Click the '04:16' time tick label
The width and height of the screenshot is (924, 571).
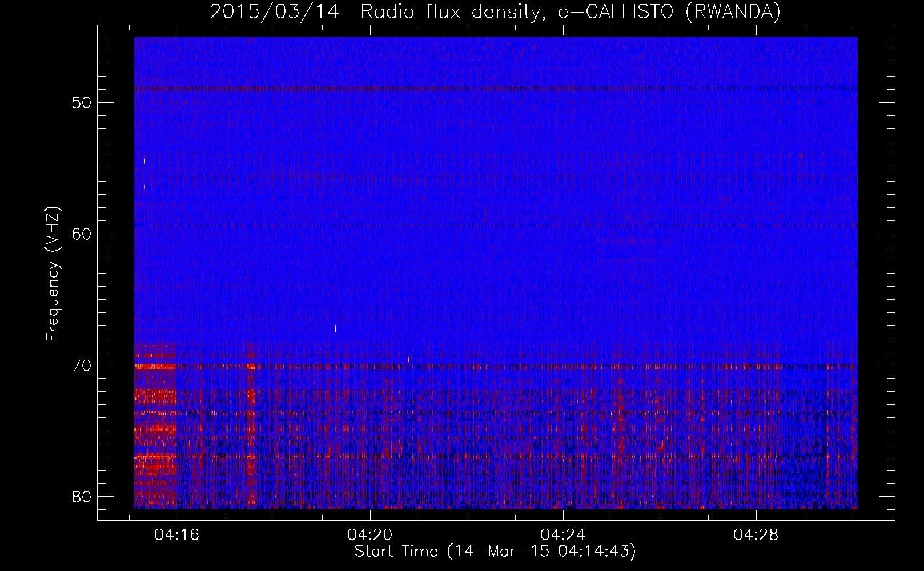177,535
